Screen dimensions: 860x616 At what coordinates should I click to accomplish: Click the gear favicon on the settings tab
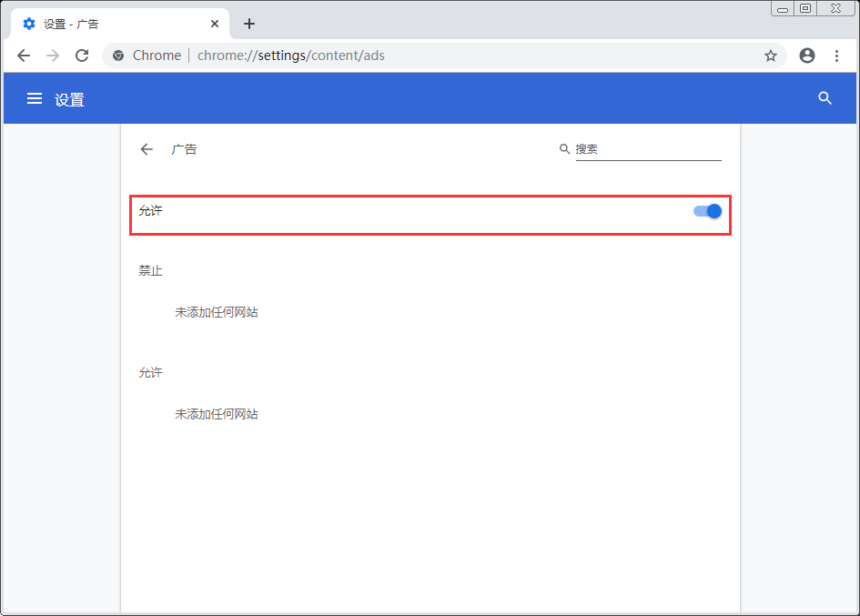[x=28, y=24]
